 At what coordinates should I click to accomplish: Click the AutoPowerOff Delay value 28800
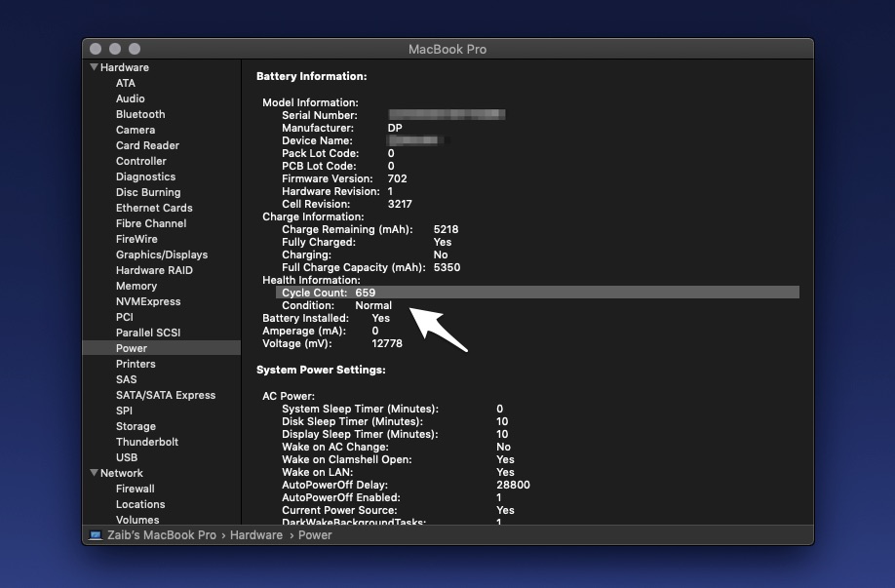click(513, 485)
